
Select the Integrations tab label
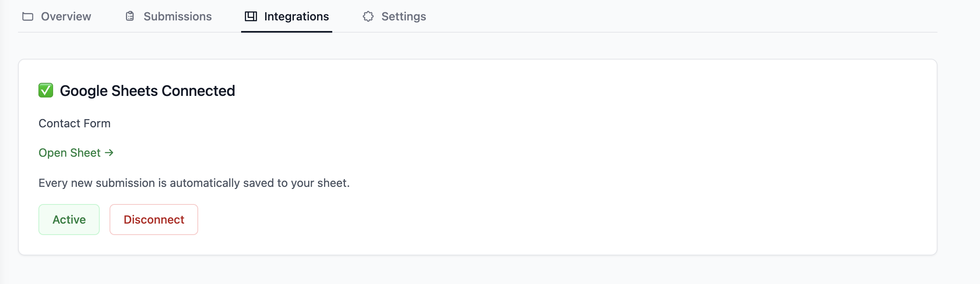296,17
